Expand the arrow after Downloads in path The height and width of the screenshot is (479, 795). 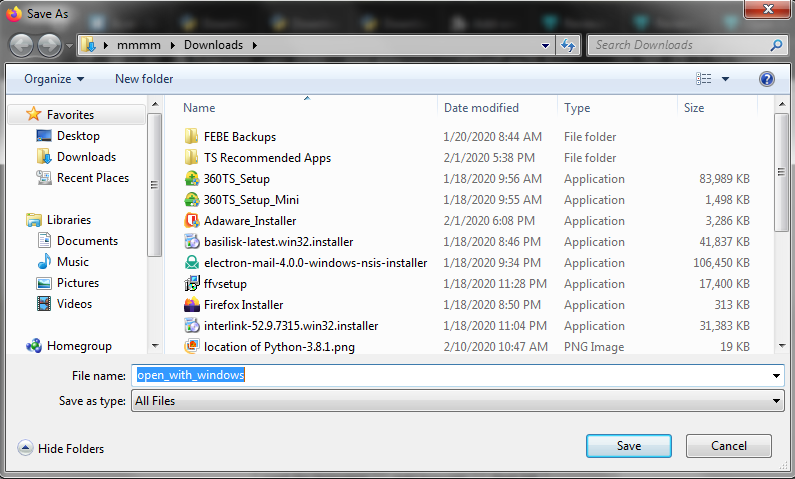point(255,45)
